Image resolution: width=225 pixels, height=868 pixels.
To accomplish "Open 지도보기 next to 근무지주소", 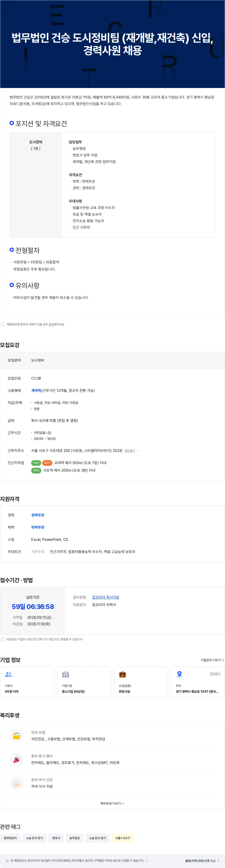I will click(131, 451).
